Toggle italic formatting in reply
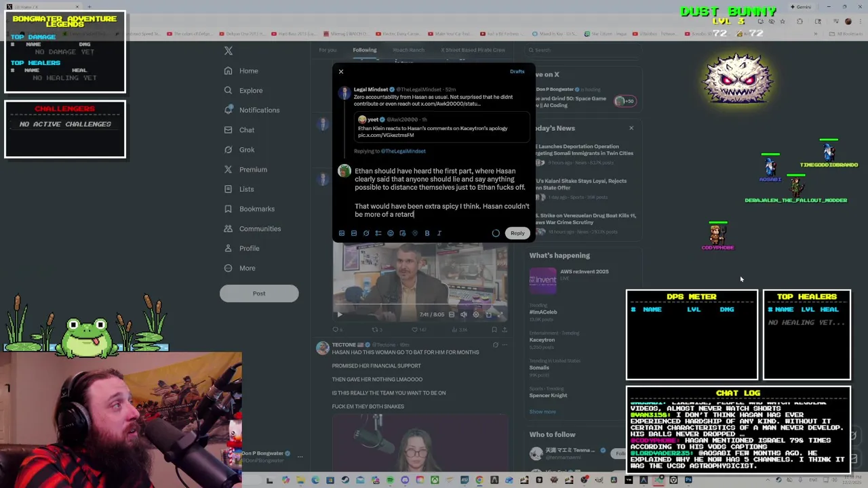The height and width of the screenshot is (488, 868). [439, 233]
